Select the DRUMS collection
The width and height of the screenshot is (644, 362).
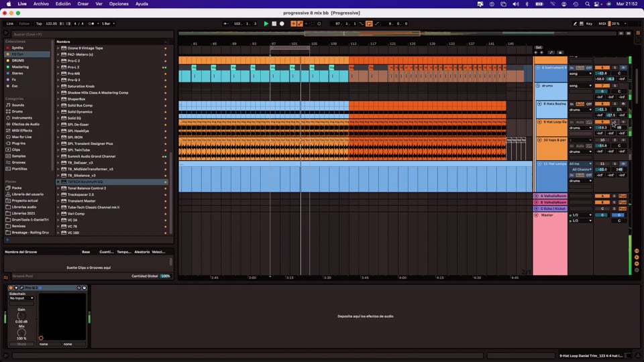(17, 60)
